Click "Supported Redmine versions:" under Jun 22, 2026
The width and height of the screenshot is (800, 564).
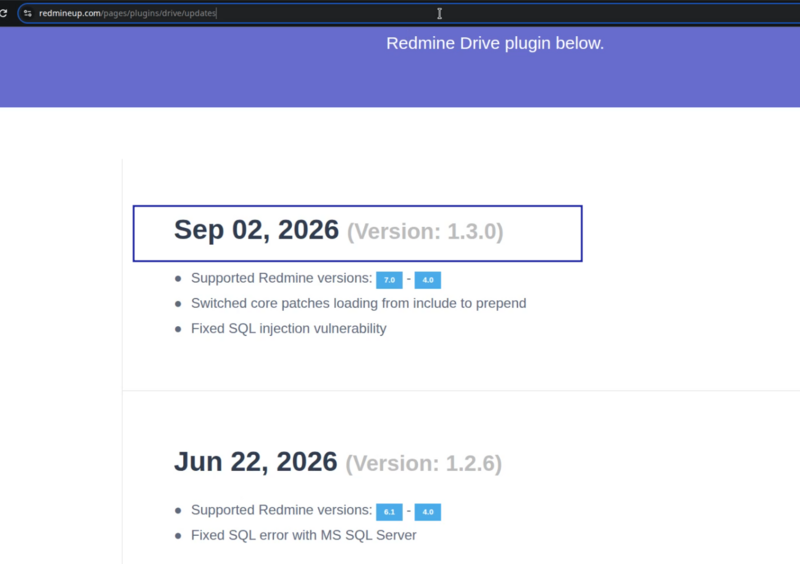(x=282, y=510)
